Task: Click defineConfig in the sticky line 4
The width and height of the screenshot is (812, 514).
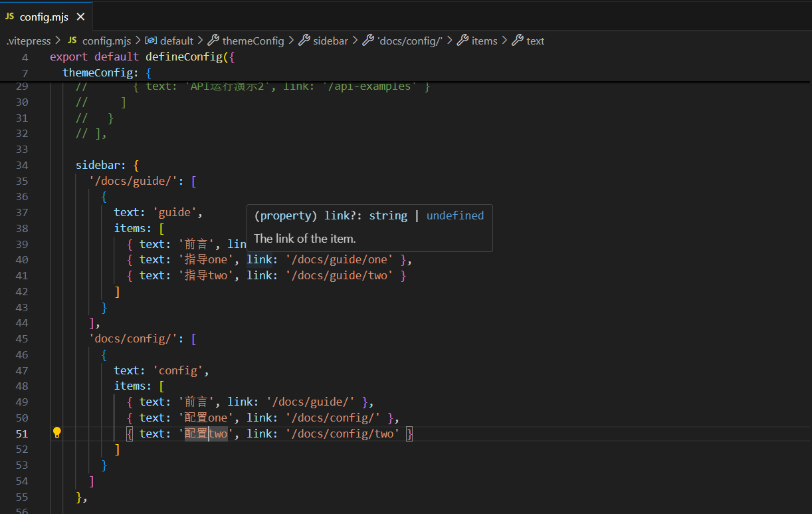Action: pos(184,57)
